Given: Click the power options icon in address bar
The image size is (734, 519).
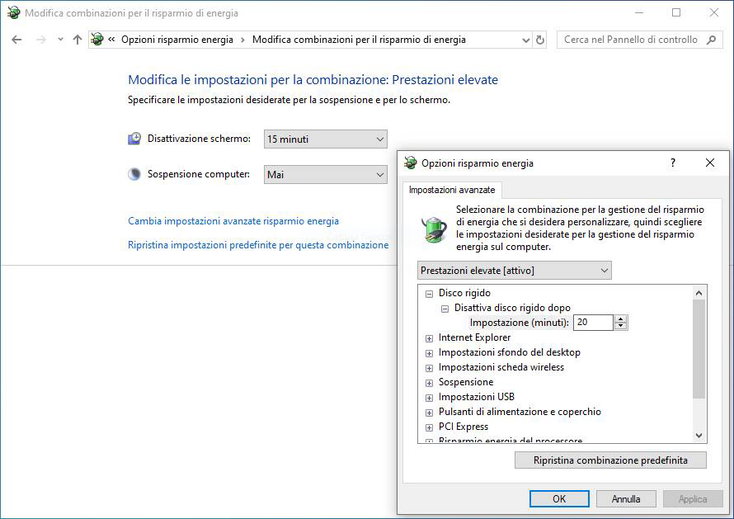Looking at the screenshot, I should (x=97, y=39).
